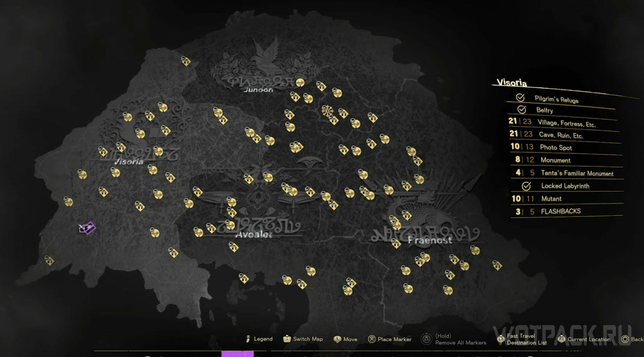Click the L3 Fast Travel icon
Image resolution: width=644 pixels, height=357 pixels.
[x=501, y=339]
